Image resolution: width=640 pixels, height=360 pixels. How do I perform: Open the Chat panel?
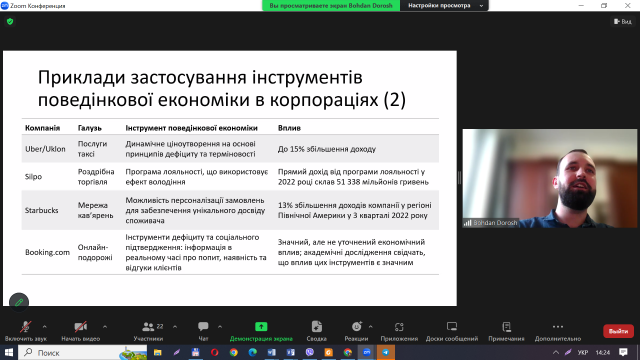pos(203,327)
